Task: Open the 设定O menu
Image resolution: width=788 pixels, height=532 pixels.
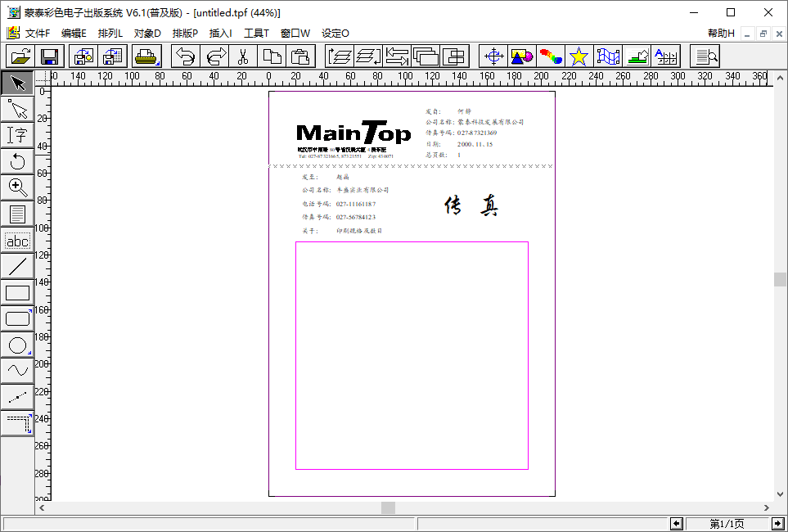Action: tap(335, 34)
